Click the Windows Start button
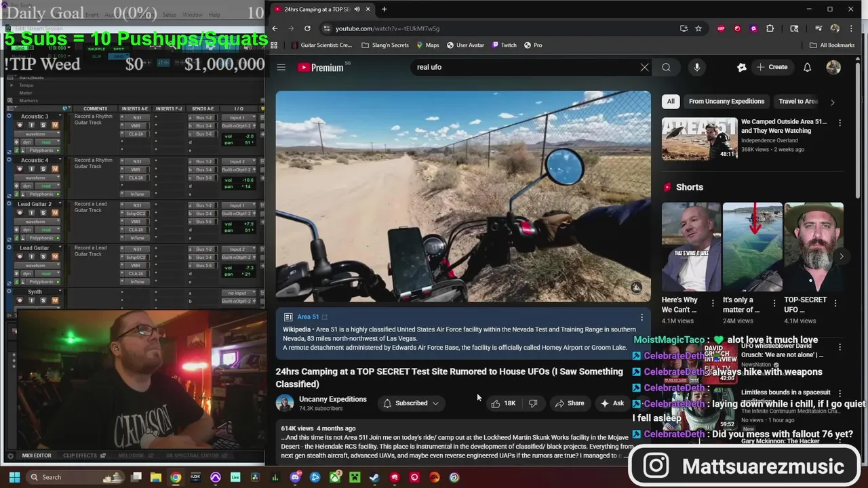 pyautogui.click(x=14, y=477)
